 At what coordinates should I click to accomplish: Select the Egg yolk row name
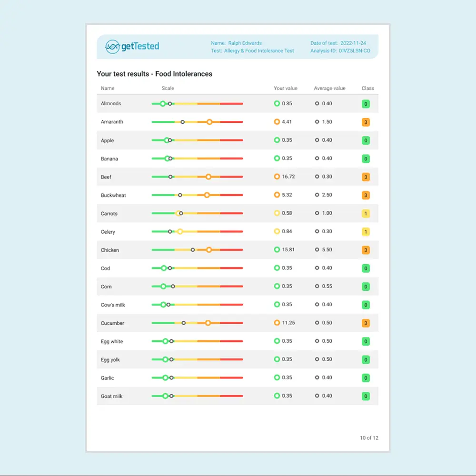tap(110, 360)
